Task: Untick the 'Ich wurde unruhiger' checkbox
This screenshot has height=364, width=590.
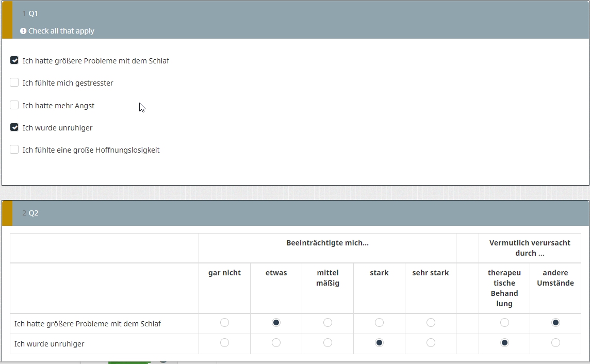Action: pyautogui.click(x=14, y=127)
